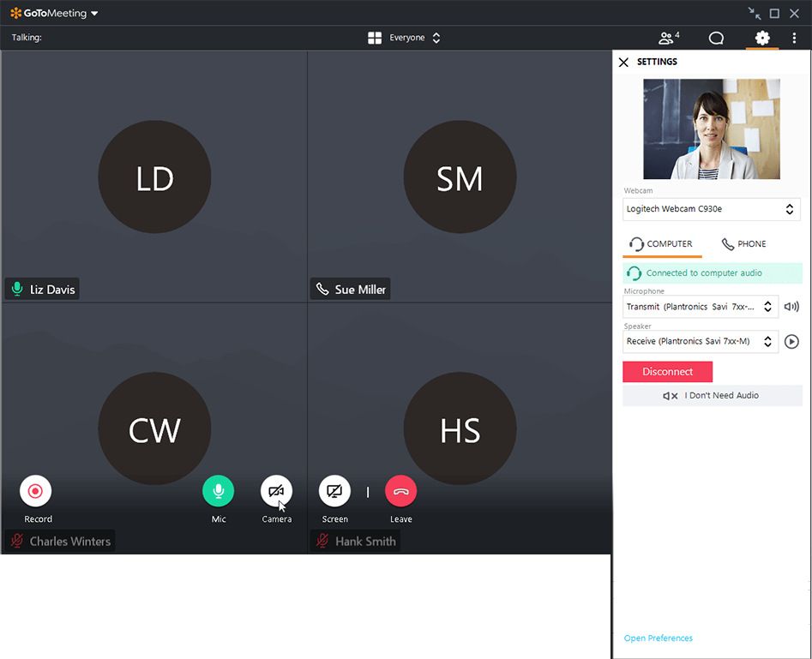This screenshot has height=659, width=812.
Task: Maximize the GoToMeeting window
Action: click(x=774, y=14)
